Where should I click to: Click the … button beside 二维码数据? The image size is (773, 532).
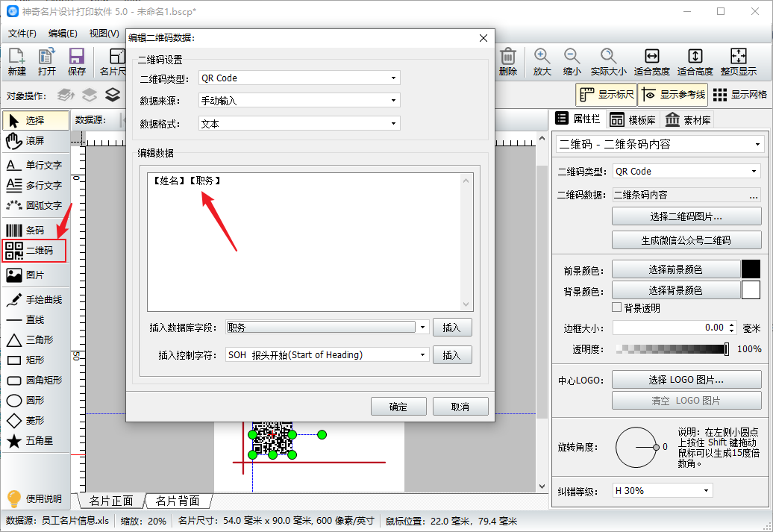pyautogui.click(x=754, y=195)
